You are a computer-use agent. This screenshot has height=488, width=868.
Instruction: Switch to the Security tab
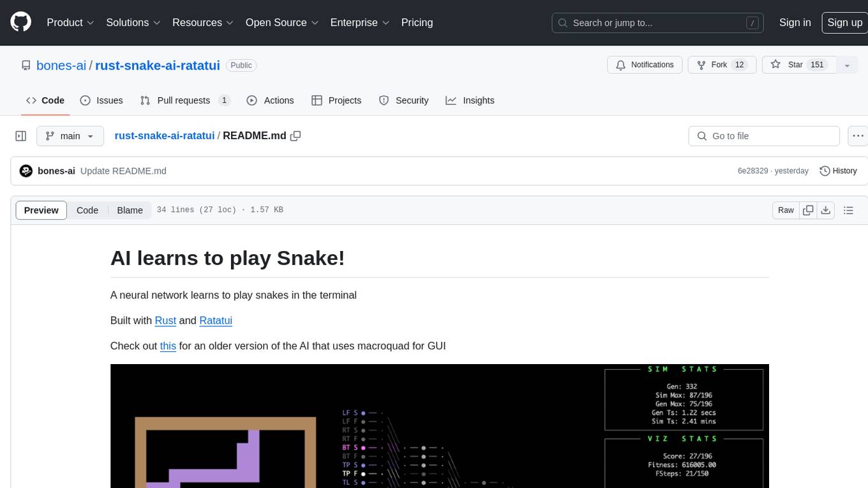(403, 100)
